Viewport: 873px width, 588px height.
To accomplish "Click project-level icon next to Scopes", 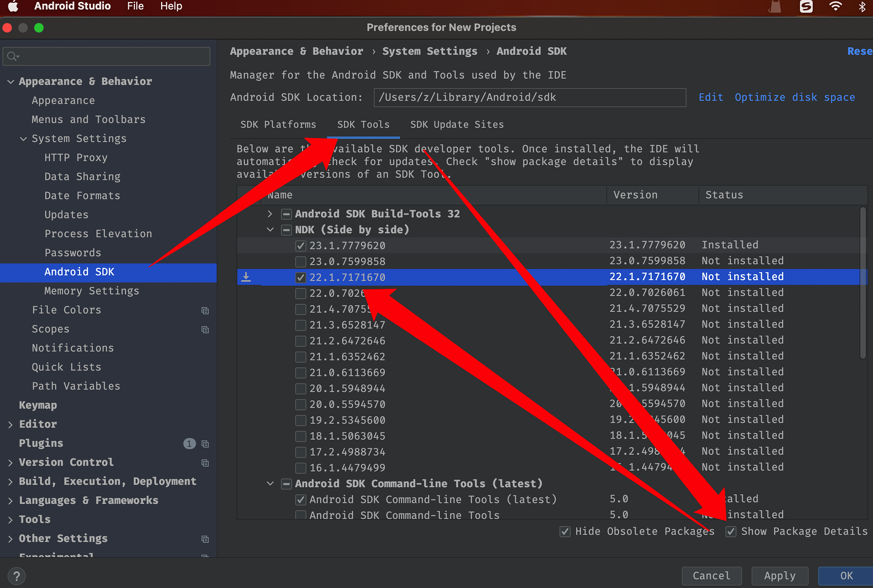I will [x=205, y=329].
